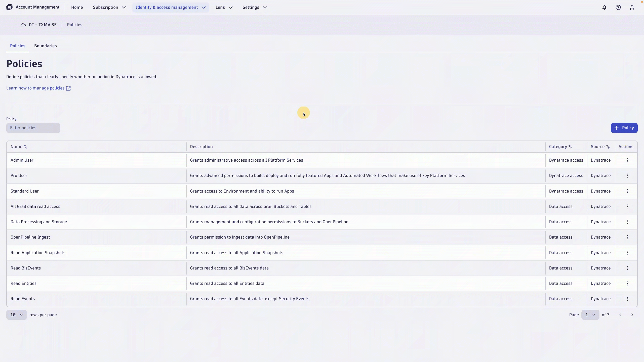Select Read Events policy name
Viewport: 644px width, 362px height.
23,299
